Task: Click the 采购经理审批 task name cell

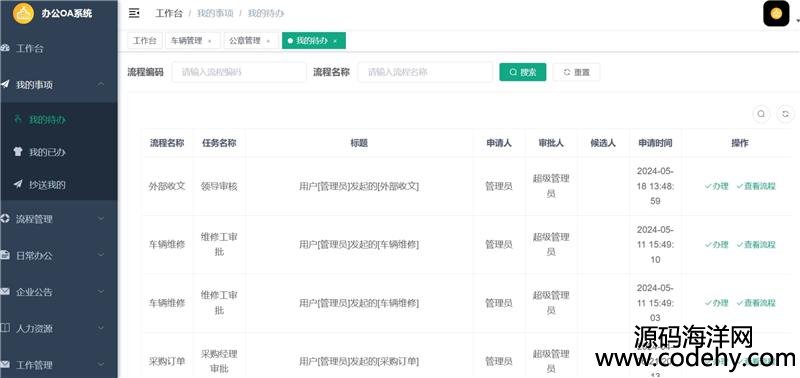Action: [x=219, y=361]
